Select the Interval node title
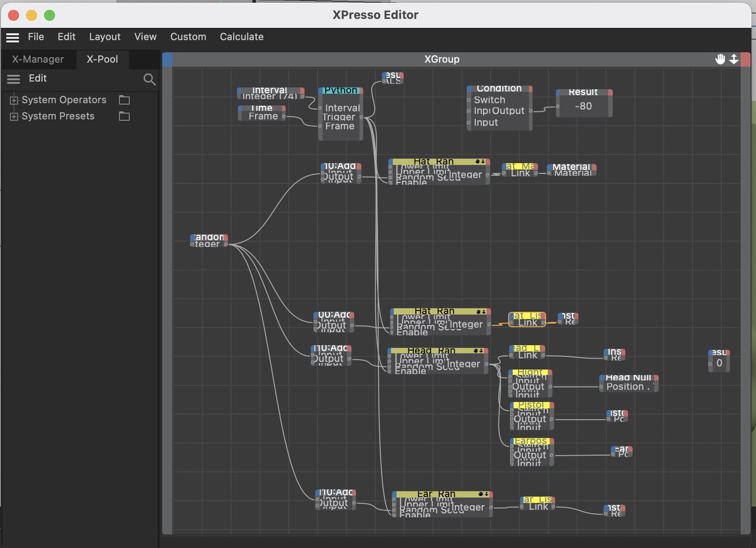This screenshot has width=756, height=548. click(270, 91)
